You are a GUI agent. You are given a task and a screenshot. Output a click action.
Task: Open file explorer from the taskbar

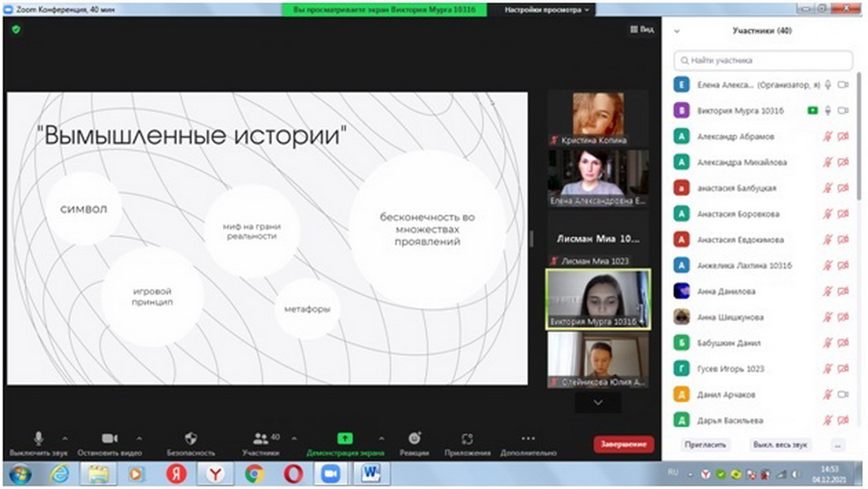[x=99, y=474]
